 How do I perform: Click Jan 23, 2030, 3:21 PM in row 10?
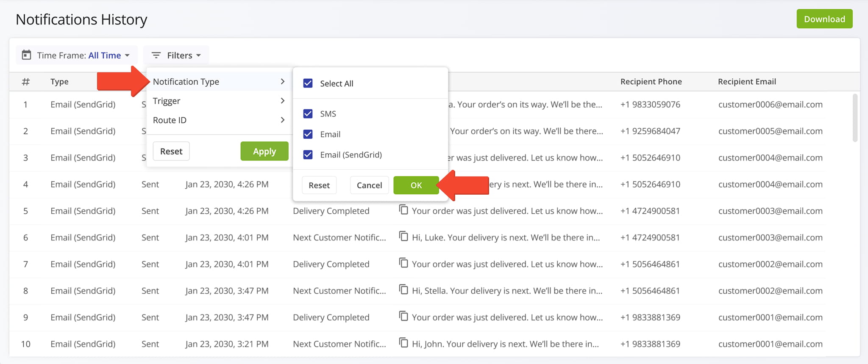227,344
